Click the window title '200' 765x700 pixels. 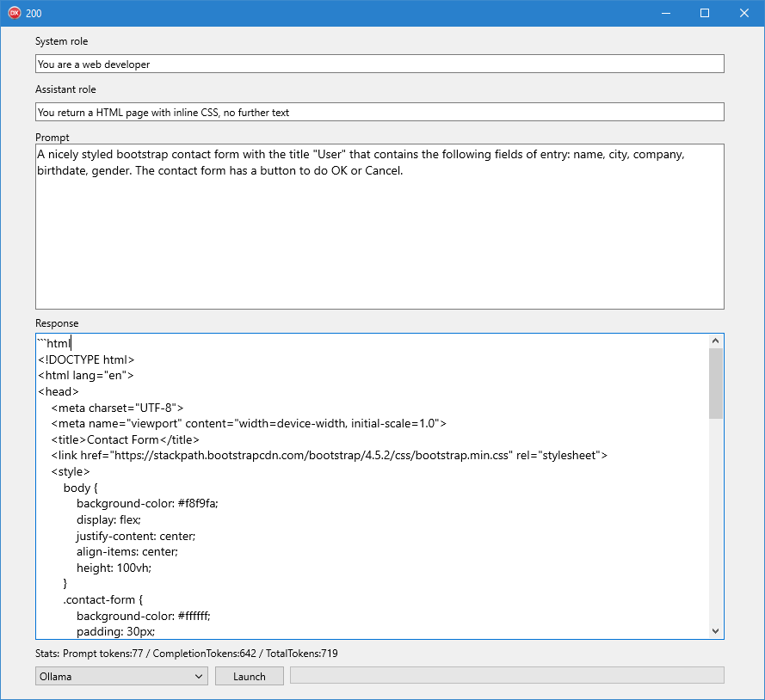point(34,14)
